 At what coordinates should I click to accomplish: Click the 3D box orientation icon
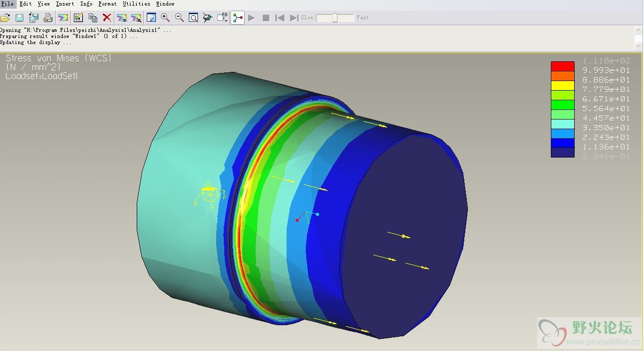coord(208,18)
